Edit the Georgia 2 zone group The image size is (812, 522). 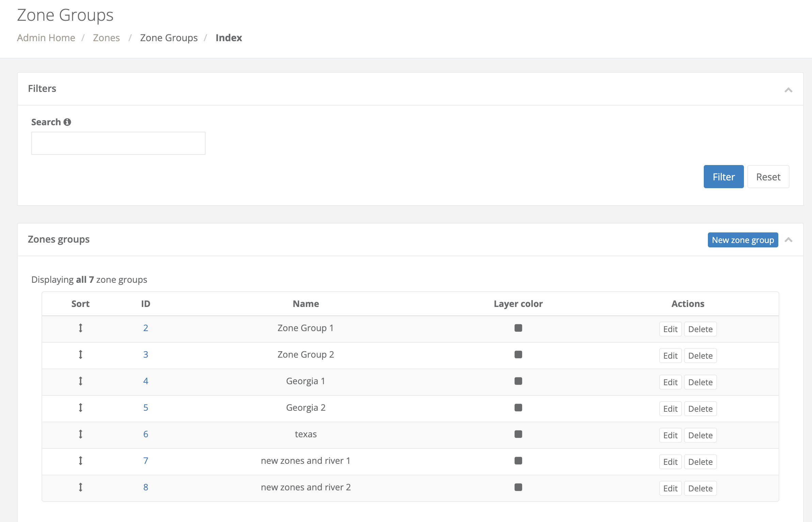tap(670, 408)
